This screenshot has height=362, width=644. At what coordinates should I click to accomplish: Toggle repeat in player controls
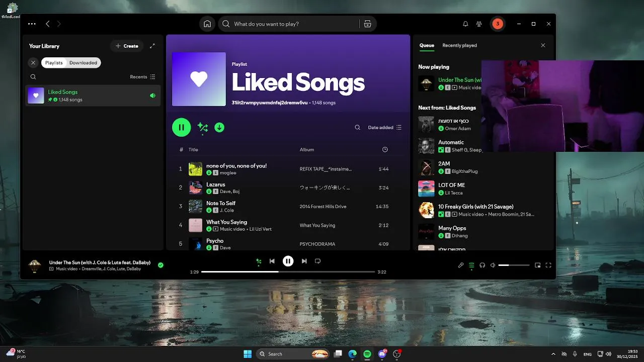(317, 261)
